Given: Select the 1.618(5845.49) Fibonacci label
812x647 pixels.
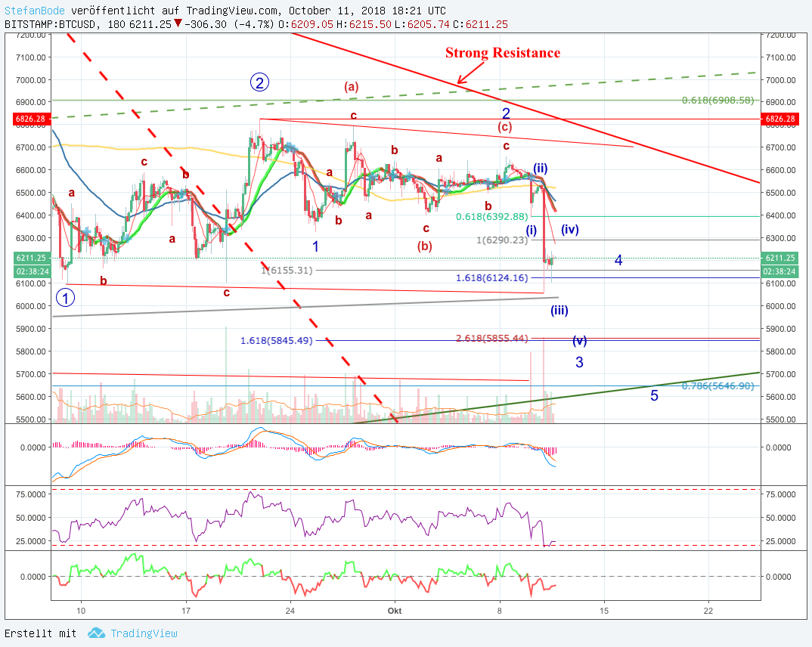Looking at the screenshot, I should tap(277, 341).
